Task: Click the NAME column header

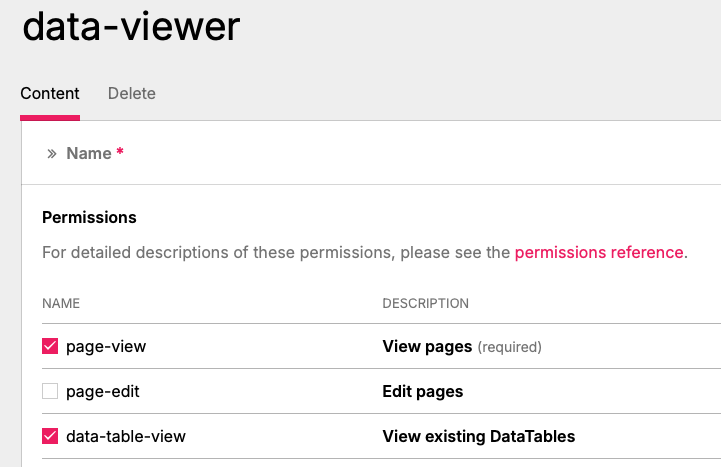Action: (x=61, y=303)
